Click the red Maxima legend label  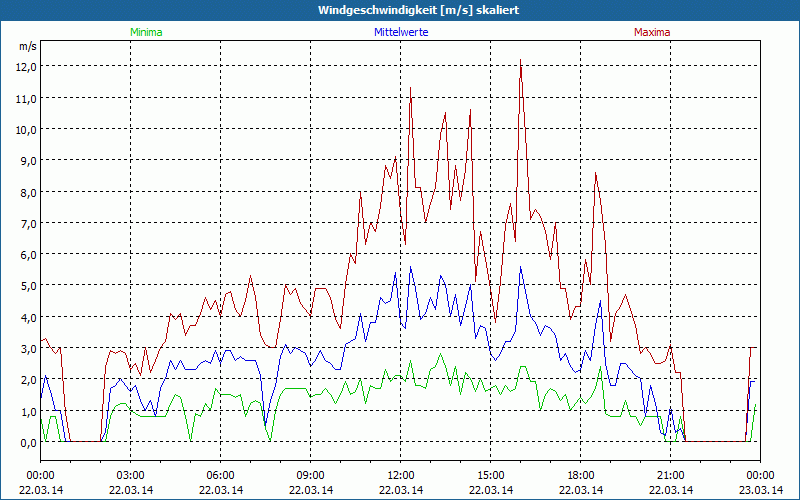[x=652, y=32]
